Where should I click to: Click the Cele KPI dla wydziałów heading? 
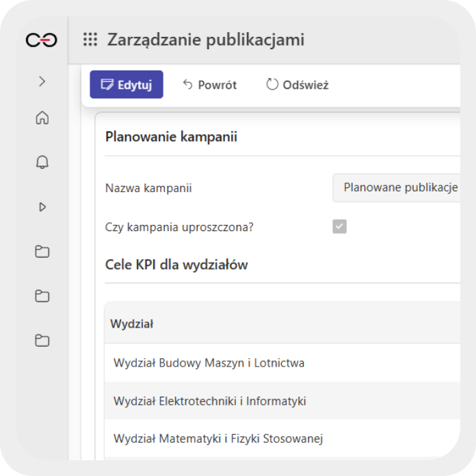pos(176,265)
